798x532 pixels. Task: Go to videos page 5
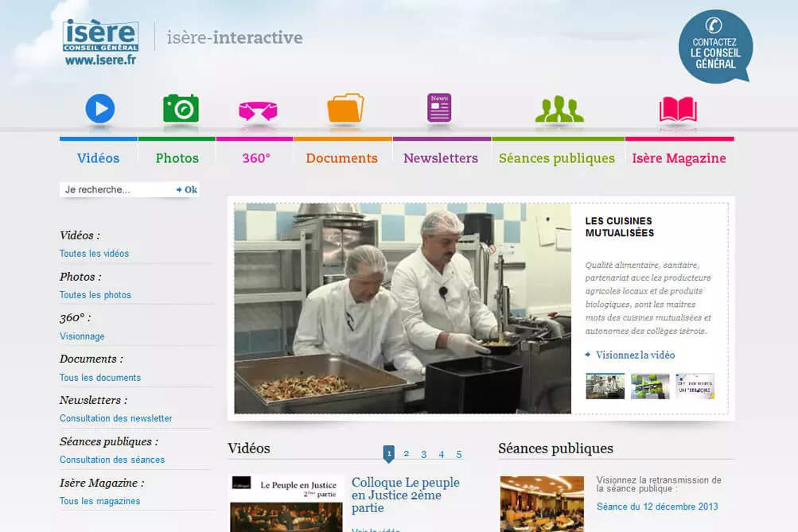tap(458, 454)
